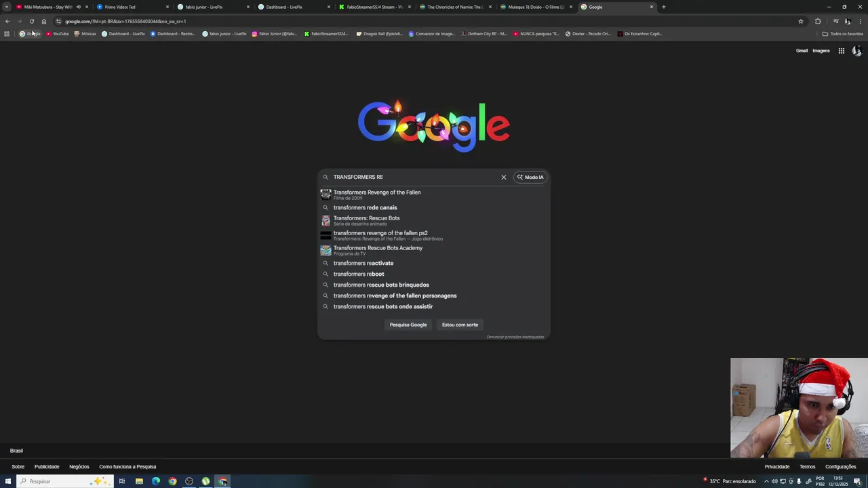Clear the search box with the X icon

503,177
